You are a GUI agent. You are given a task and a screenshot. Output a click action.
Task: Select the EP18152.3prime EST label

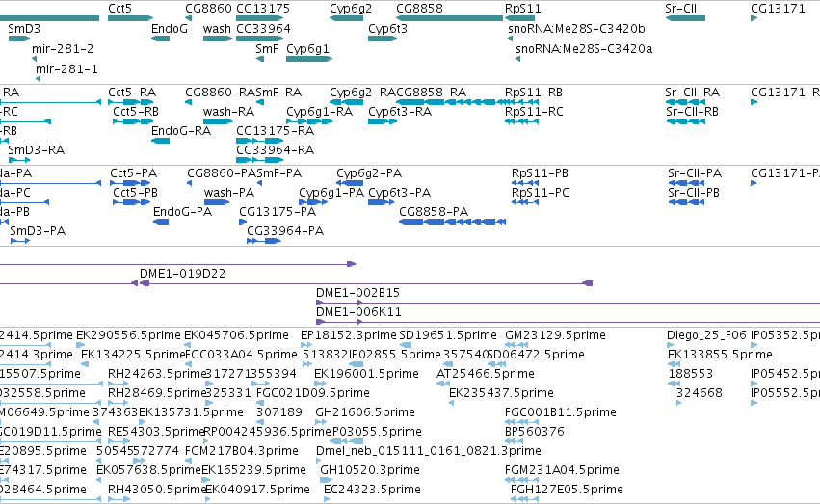click(x=348, y=335)
